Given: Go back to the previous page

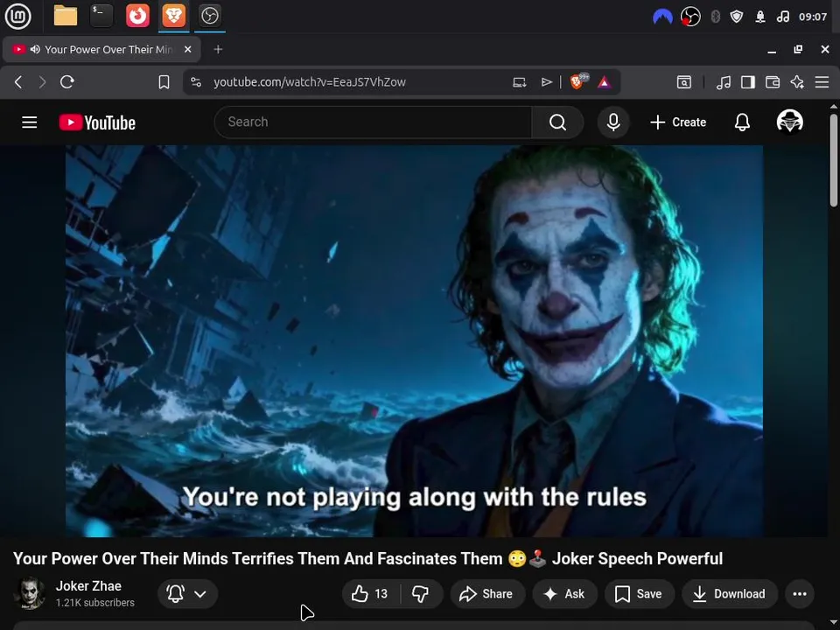Looking at the screenshot, I should coord(18,82).
